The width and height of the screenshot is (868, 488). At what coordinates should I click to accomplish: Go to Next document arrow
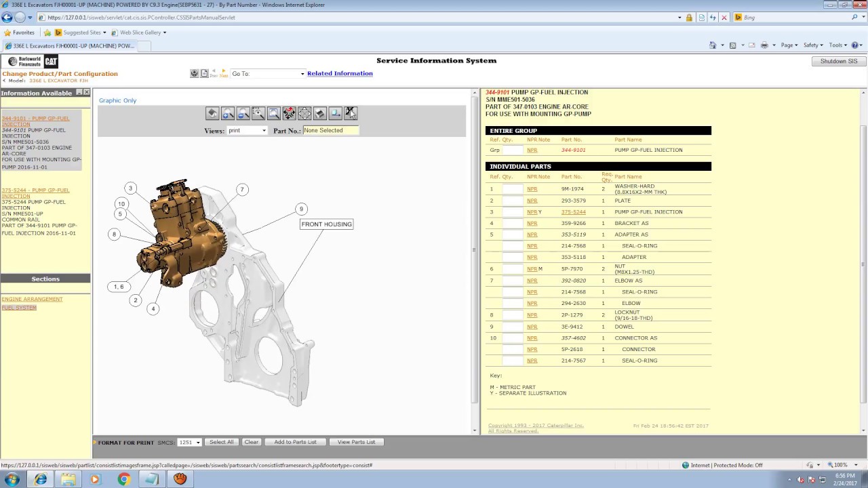(223, 73)
